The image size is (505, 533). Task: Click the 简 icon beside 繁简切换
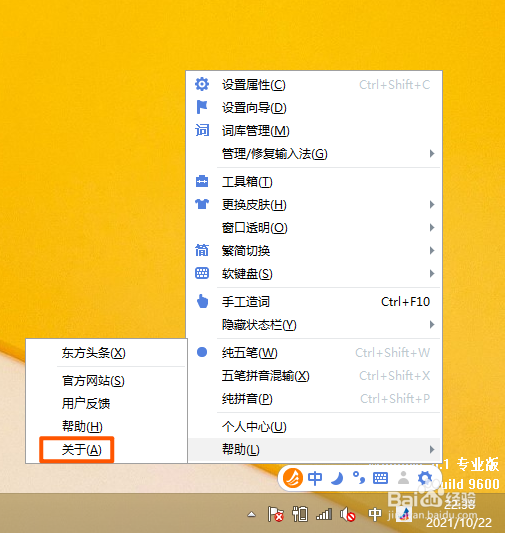point(202,251)
